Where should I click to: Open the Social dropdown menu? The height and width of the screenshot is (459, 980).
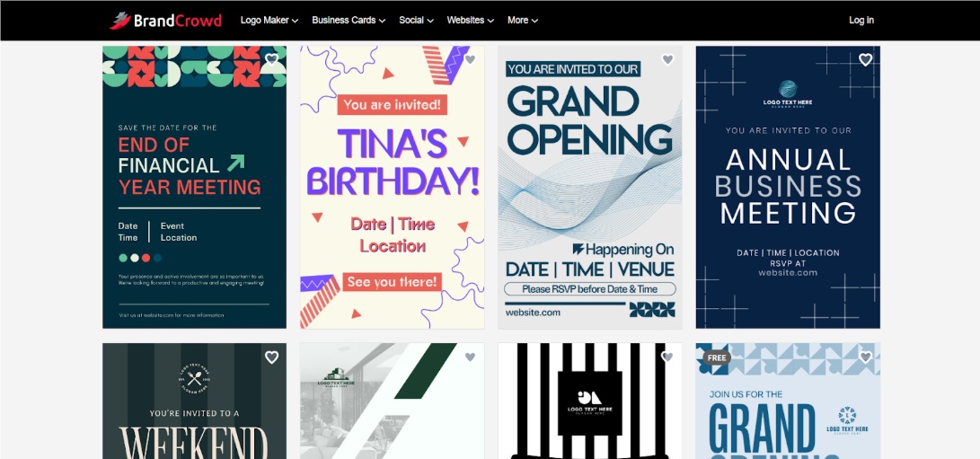[416, 20]
